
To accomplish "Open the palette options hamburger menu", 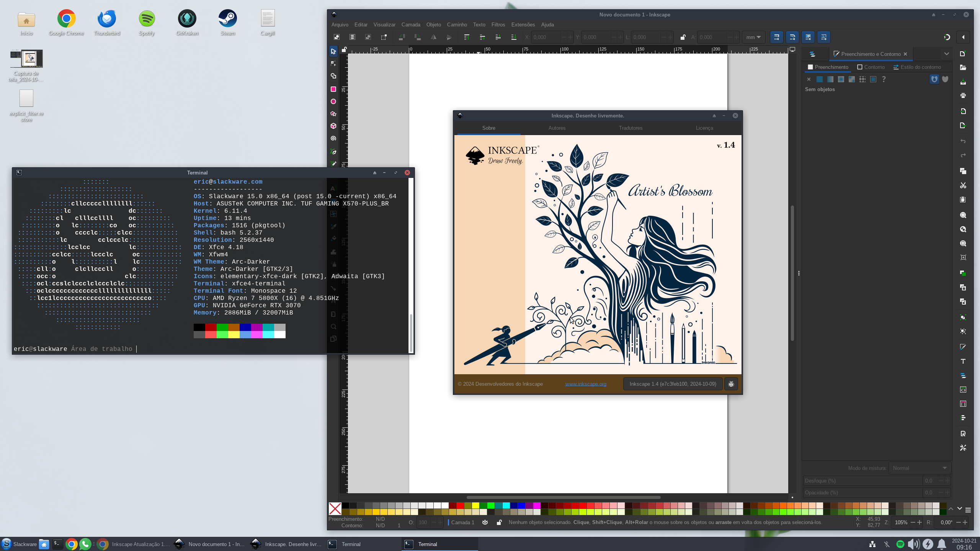I will tap(968, 510).
